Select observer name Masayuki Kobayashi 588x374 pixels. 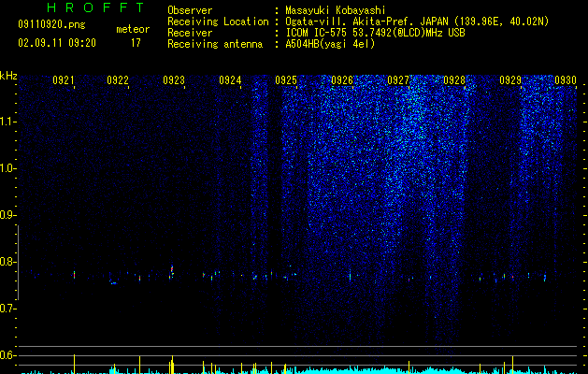point(336,10)
